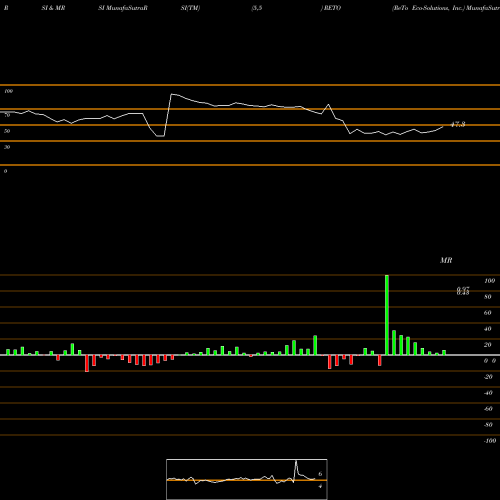Viewport: 500px width, 500px height.
Task: Click the RETO ticker text in header
Action: click(332, 8)
